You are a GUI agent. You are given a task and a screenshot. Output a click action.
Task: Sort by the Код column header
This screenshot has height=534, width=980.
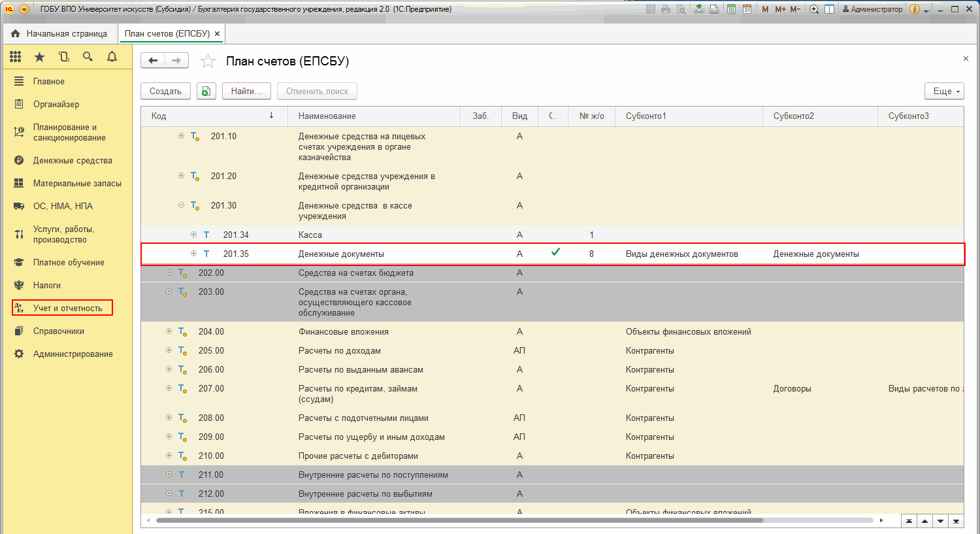coord(214,116)
